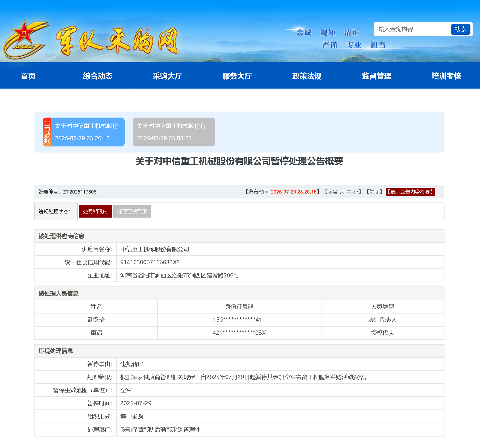
Task: Click publish time 2025-07-29 23:20:16 in red
Action: (294, 192)
